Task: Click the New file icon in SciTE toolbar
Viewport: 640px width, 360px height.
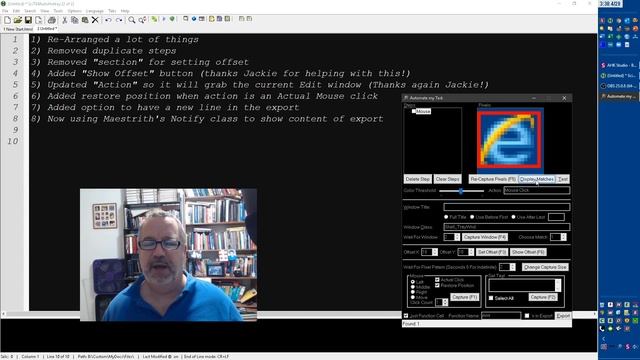Action: 7,20
